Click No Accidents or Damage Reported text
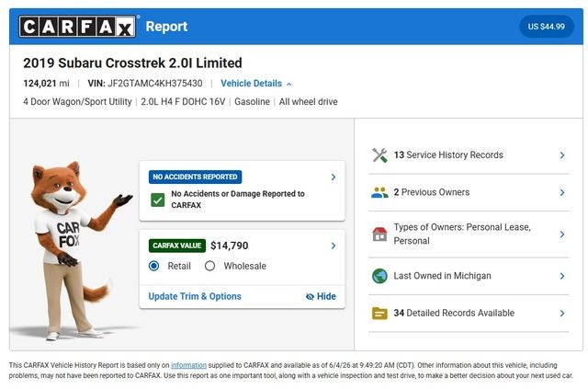588x389 pixels. tap(238, 200)
